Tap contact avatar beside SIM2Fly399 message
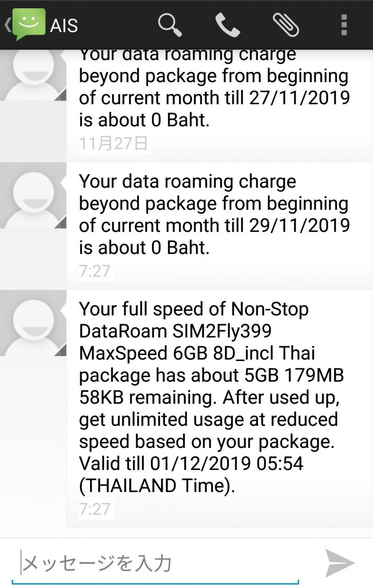The image size is (373, 588). tap(33, 323)
